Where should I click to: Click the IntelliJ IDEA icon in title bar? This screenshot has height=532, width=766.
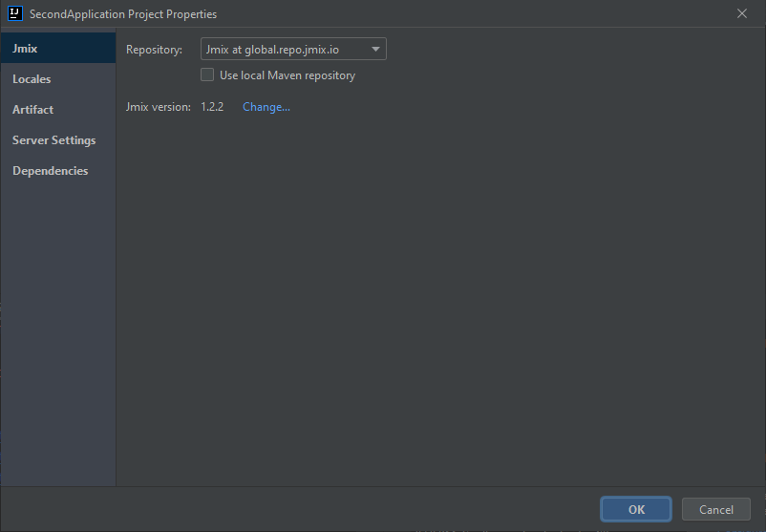tap(15, 13)
